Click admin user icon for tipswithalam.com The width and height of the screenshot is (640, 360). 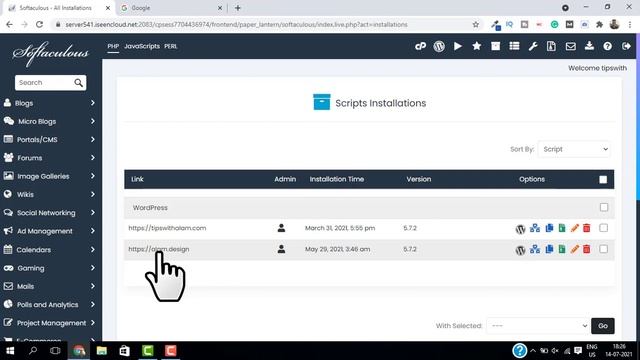tap(281, 228)
